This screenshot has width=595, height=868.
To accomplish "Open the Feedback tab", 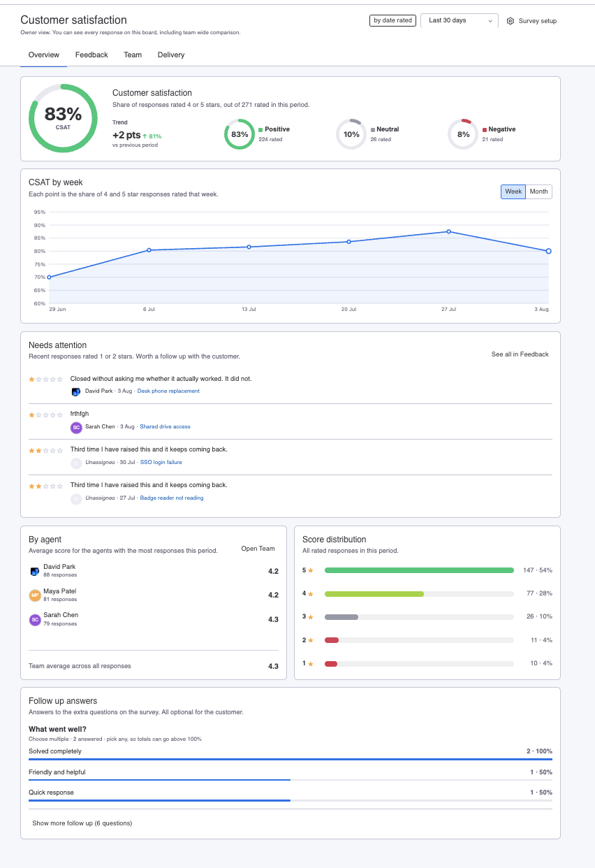I will (91, 55).
